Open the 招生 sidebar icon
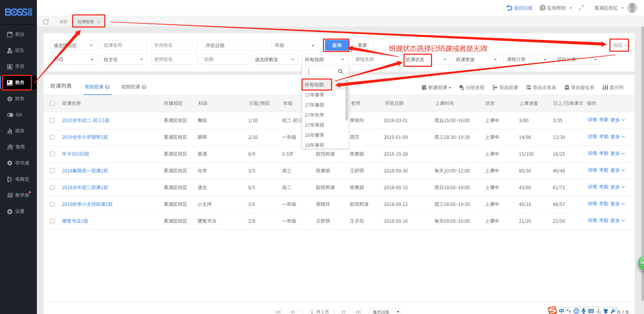644x314 pixels. click(x=10, y=51)
